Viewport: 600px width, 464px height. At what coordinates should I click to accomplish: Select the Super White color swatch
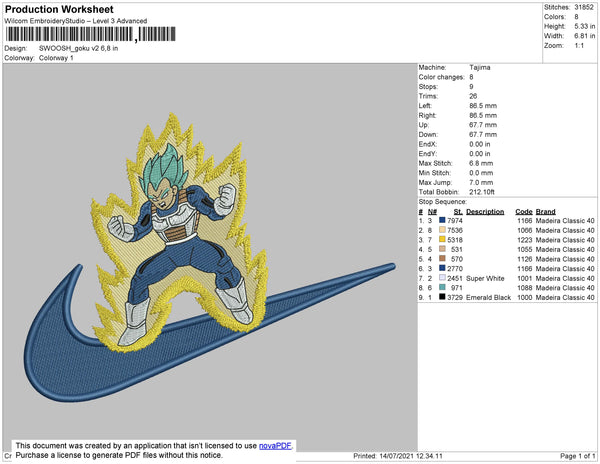[x=442, y=278]
